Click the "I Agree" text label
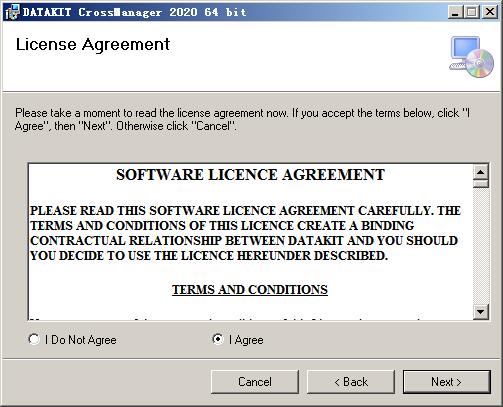 [246, 340]
